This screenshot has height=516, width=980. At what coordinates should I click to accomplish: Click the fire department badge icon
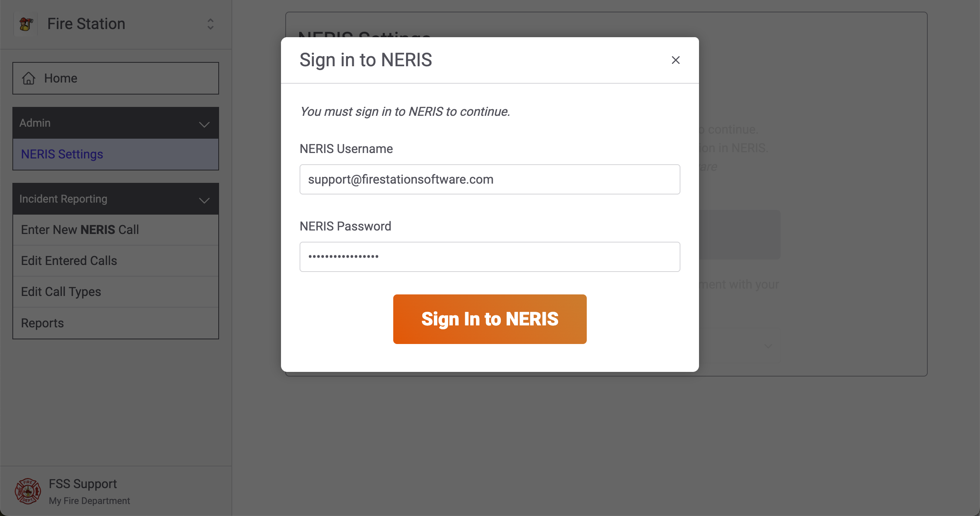click(27, 491)
